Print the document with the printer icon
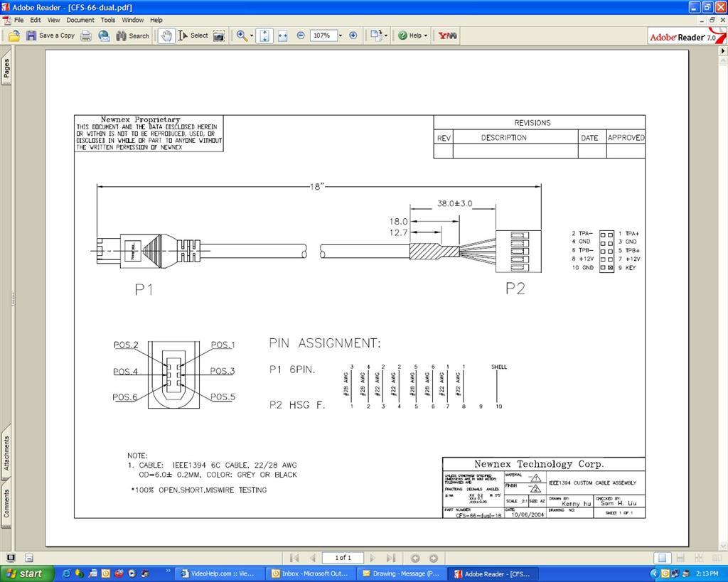 coord(86,36)
